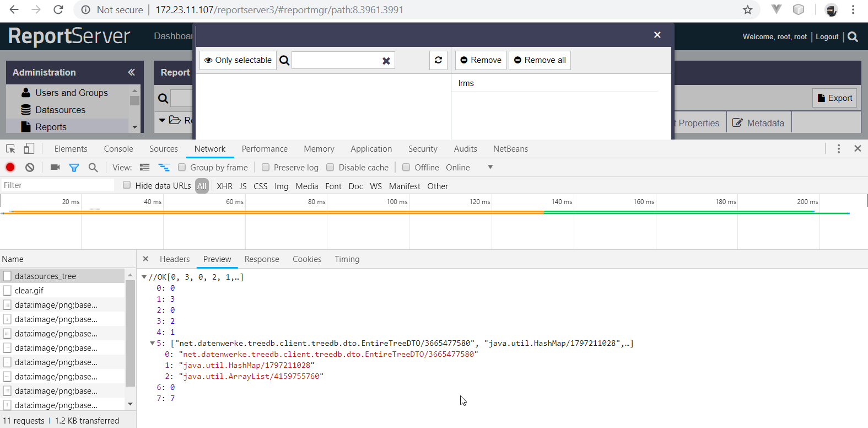Image resolution: width=868 pixels, height=428 pixels.
Task: Toggle the network filter funnel icon
Action: tap(74, 167)
